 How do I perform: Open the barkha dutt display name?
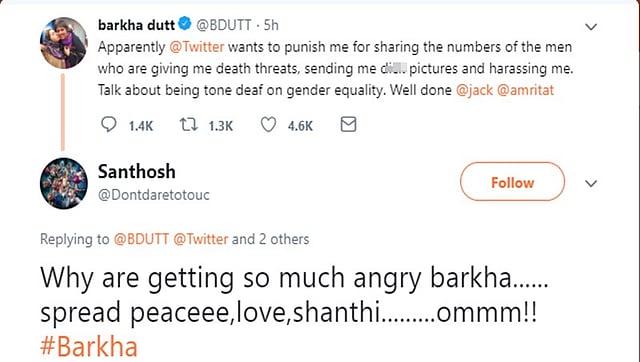[x=136, y=25]
